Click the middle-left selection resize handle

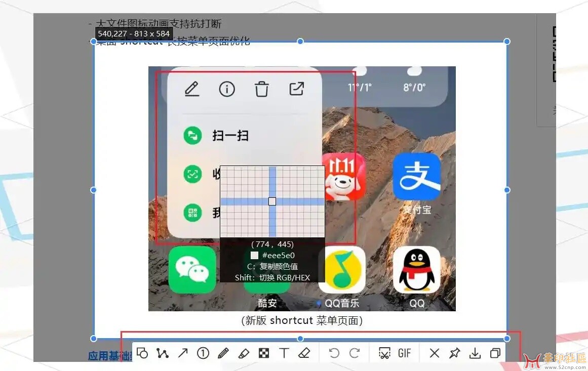coord(93,190)
